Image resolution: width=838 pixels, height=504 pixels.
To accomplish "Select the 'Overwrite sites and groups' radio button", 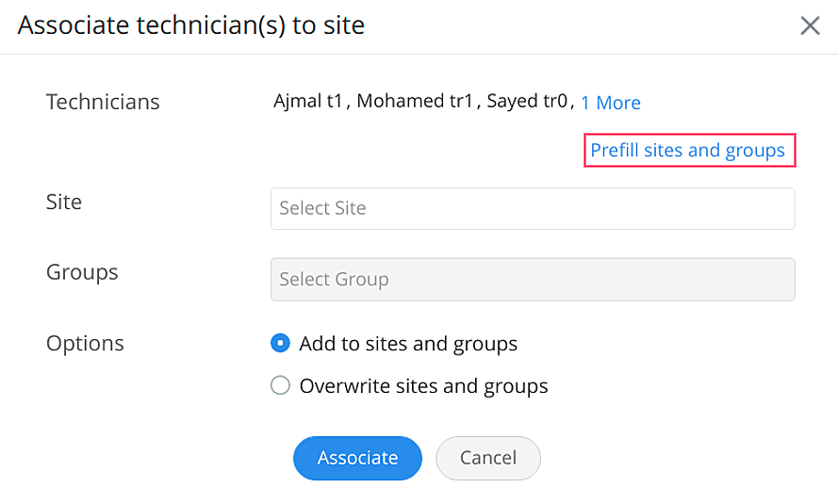I will pyautogui.click(x=280, y=385).
